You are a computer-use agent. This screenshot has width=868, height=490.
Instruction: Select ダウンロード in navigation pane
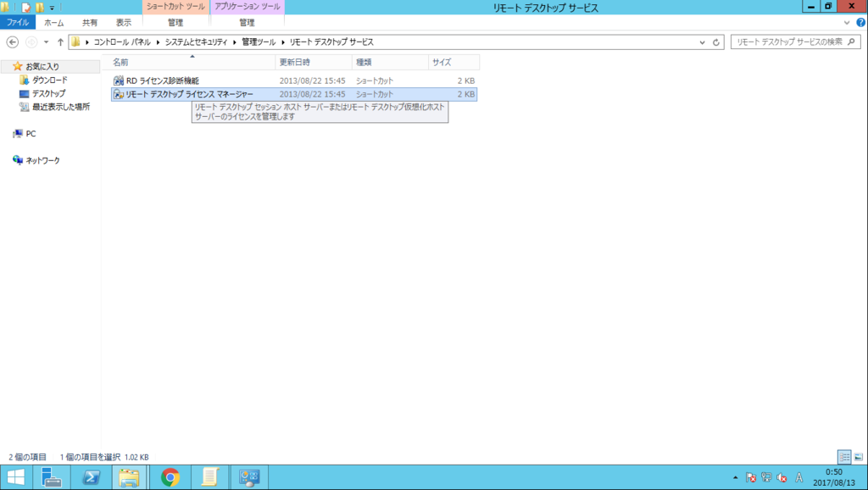point(50,81)
